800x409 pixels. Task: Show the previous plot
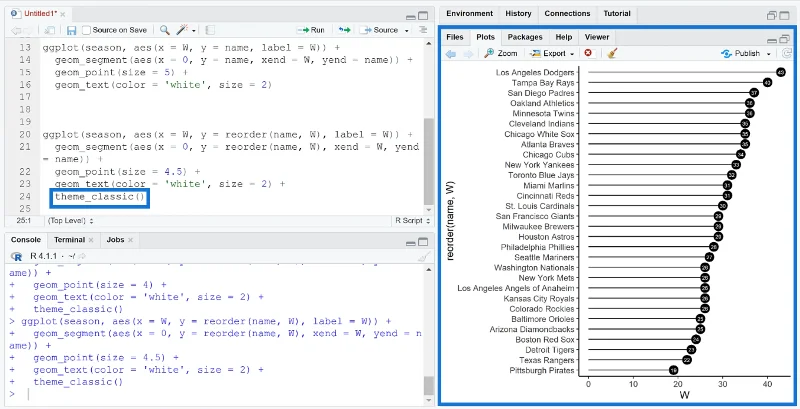[x=451, y=53]
